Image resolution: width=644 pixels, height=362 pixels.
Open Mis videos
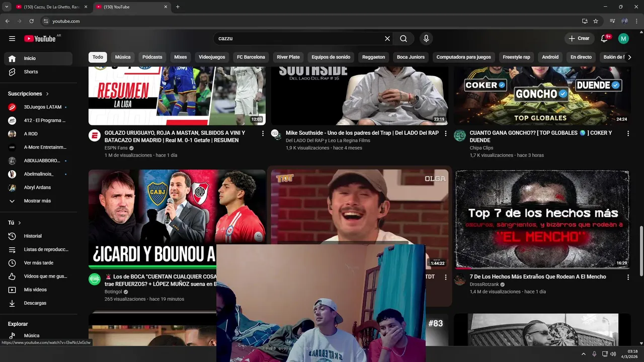pos(38,290)
